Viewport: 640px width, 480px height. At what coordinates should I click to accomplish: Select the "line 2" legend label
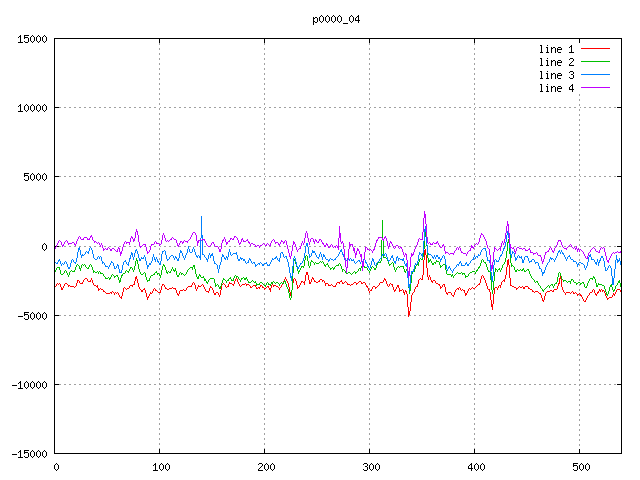pos(557,62)
